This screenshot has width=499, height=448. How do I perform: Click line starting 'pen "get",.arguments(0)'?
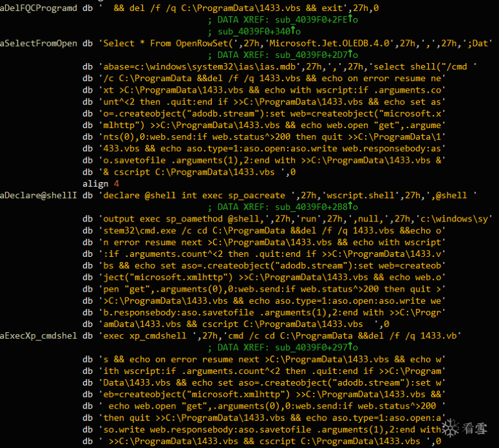pyautogui.click(x=264, y=289)
